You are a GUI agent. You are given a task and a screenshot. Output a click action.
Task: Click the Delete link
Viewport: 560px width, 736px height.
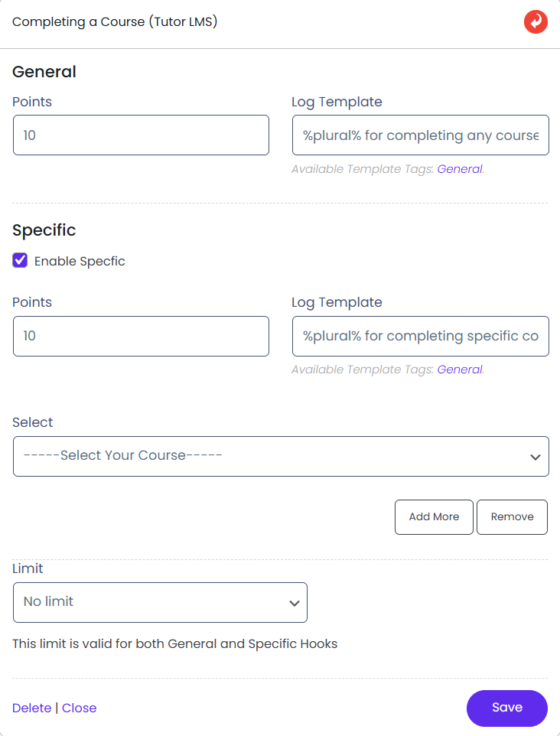(31, 708)
